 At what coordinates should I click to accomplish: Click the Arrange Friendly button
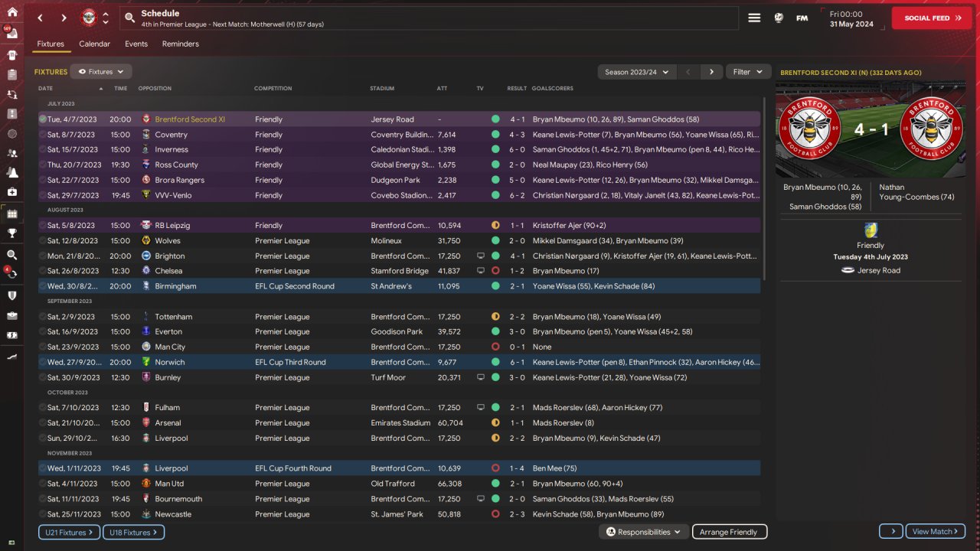[728, 532]
